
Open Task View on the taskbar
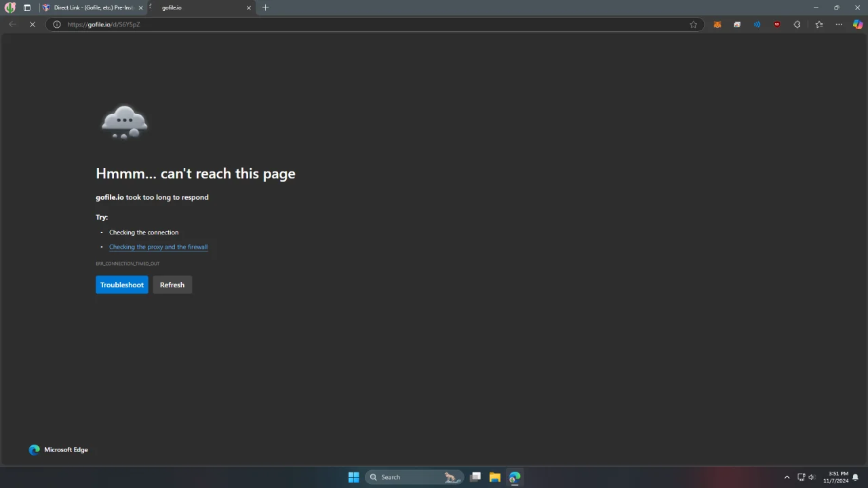point(475,477)
